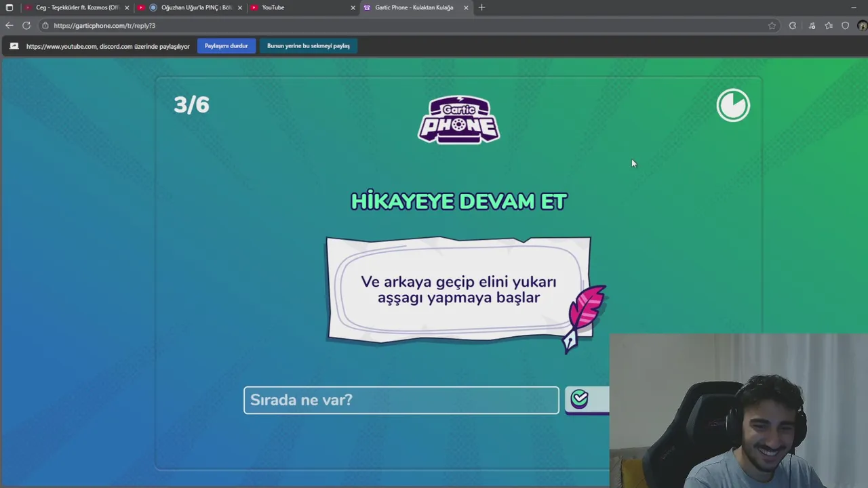Bookmark this page with the star icon

[x=772, y=26]
